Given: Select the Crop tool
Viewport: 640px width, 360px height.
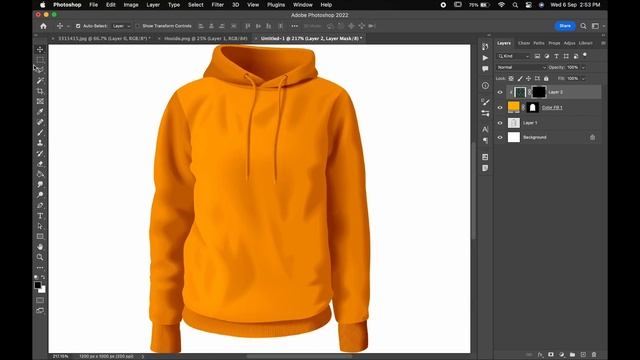Looking at the screenshot, I should (40, 91).
